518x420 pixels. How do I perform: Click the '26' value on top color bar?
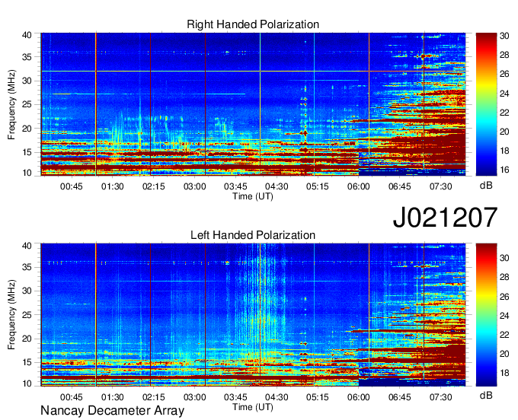(x=504, y=74)
